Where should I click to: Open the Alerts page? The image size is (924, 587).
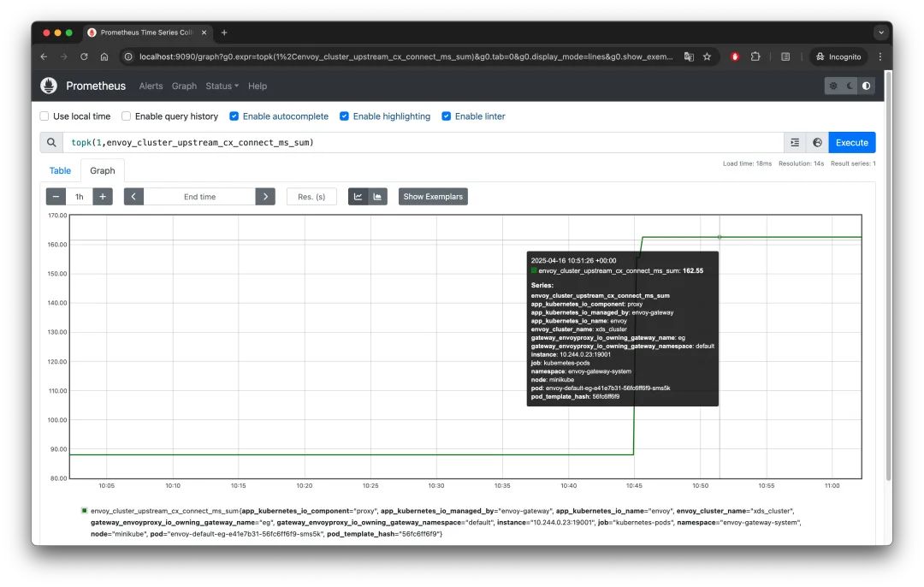151,86
